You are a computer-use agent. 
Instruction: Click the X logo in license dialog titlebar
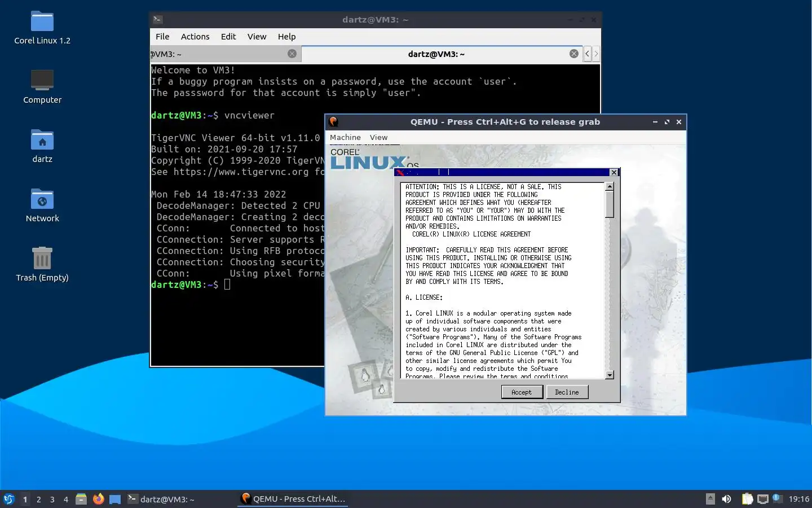point(400,173)
